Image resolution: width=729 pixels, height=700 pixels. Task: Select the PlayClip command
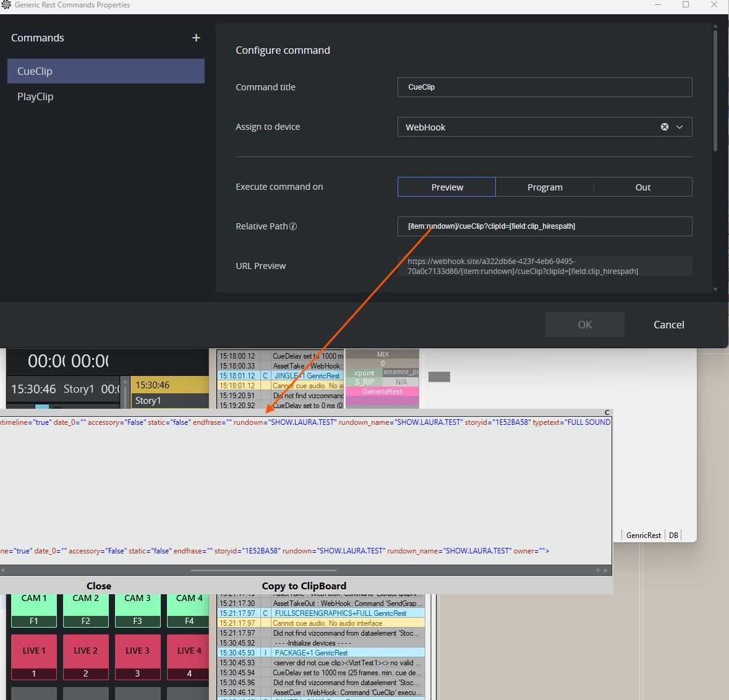35,96
